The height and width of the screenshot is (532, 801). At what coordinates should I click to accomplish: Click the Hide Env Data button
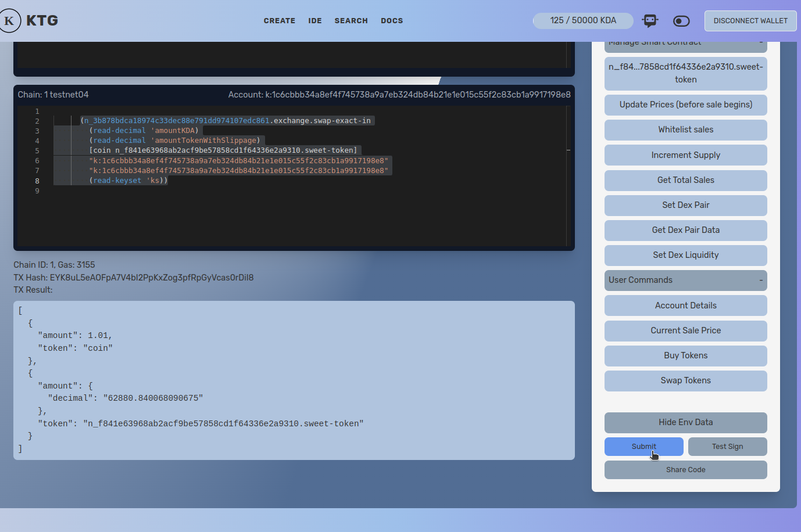point(686,422)
